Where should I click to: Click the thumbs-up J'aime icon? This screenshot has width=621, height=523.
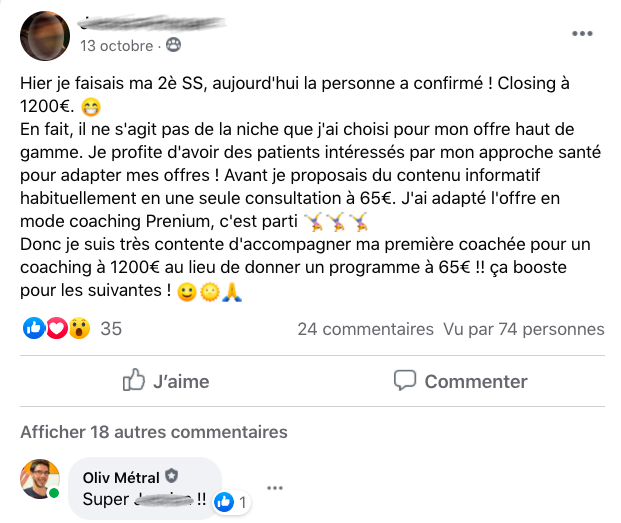coord(133,381)
